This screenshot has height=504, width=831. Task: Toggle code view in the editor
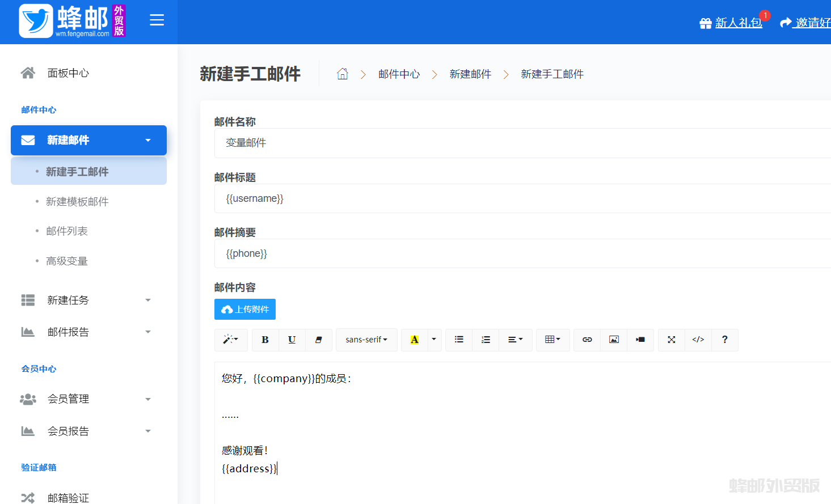click(698, 340)
